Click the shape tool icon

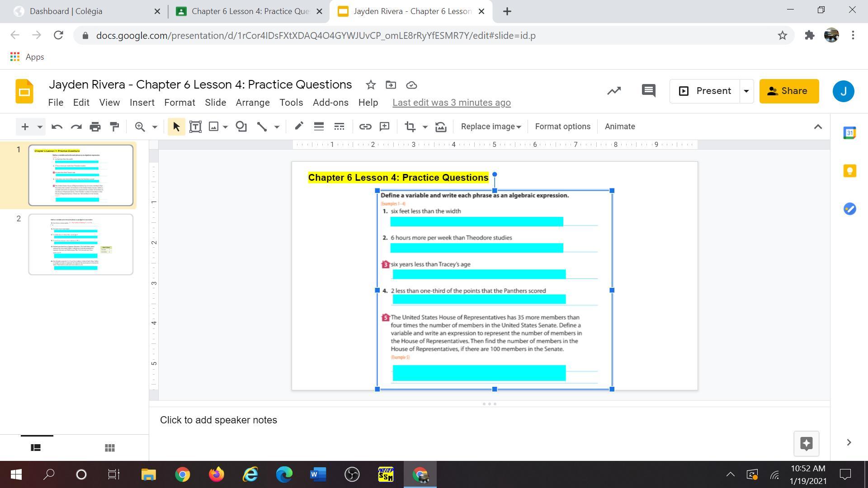pos(241,127)
